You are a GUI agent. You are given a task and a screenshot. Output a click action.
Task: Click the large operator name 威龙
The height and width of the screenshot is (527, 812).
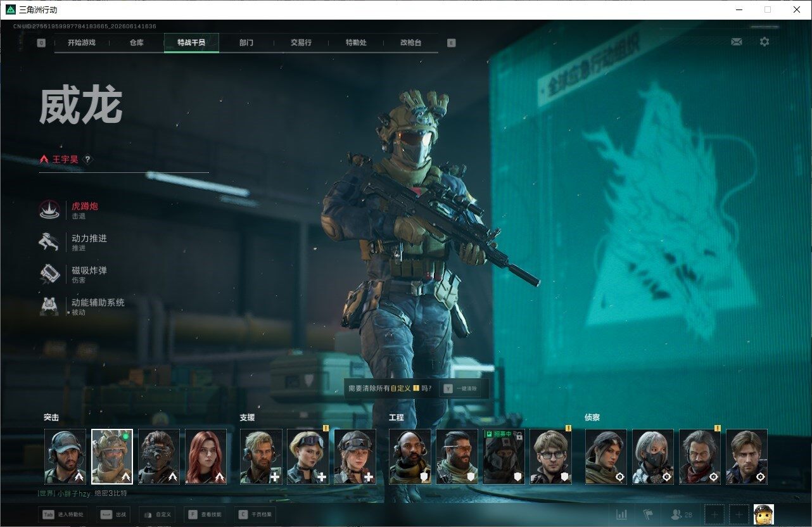80,106
